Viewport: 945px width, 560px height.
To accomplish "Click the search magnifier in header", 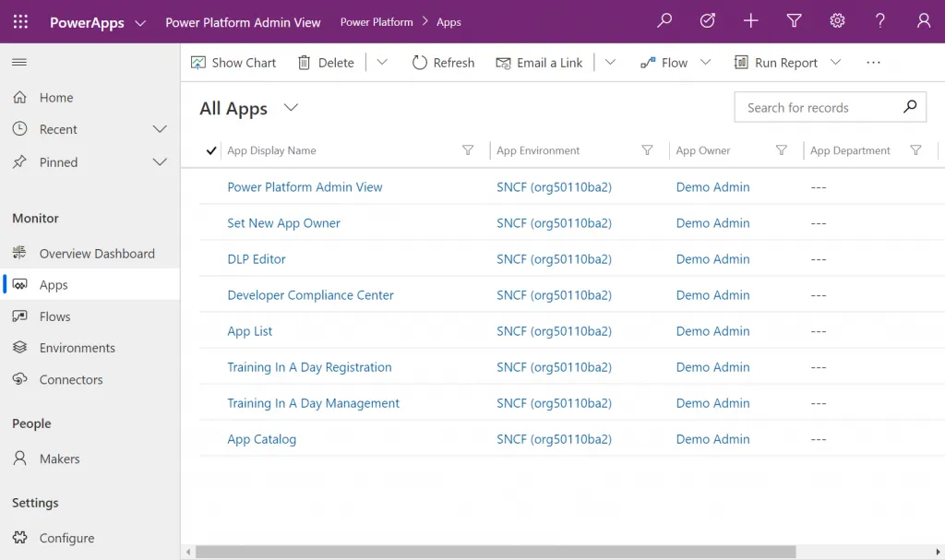I will coord(664,21).
